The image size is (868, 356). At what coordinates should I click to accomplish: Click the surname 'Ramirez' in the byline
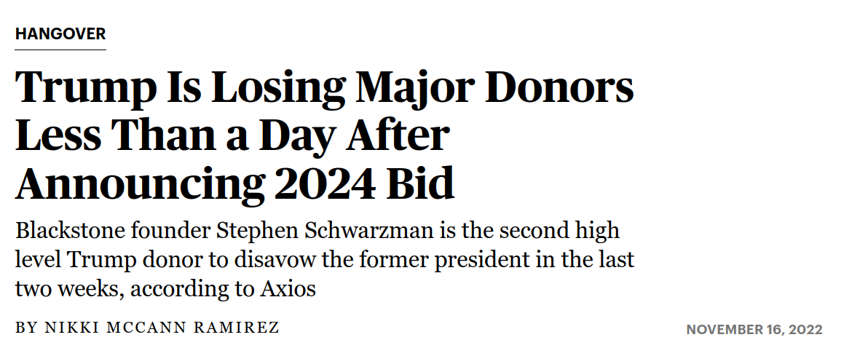click(237, 327)
